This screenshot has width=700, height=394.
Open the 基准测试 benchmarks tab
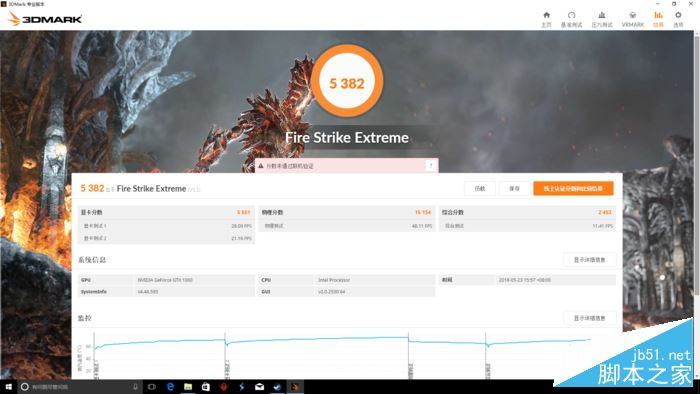(571, 20)
